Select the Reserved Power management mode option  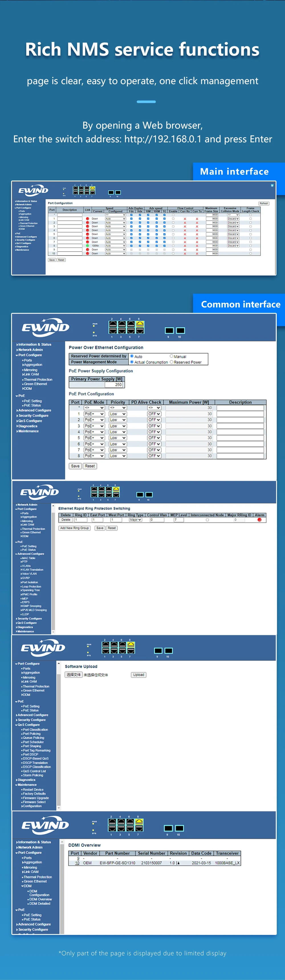171,362
